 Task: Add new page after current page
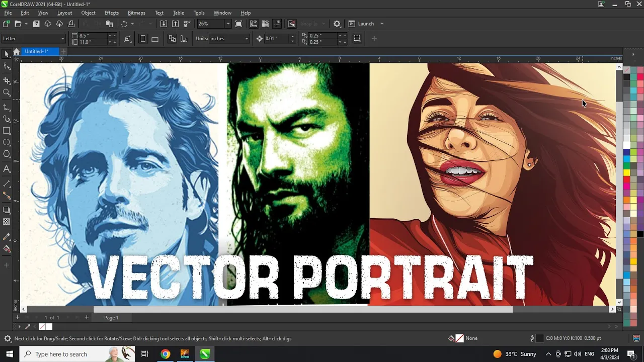point(87,317)
